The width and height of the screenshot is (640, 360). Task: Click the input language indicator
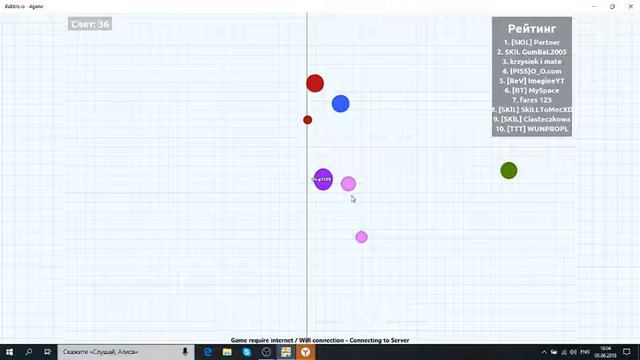click(x=585, y=352)
